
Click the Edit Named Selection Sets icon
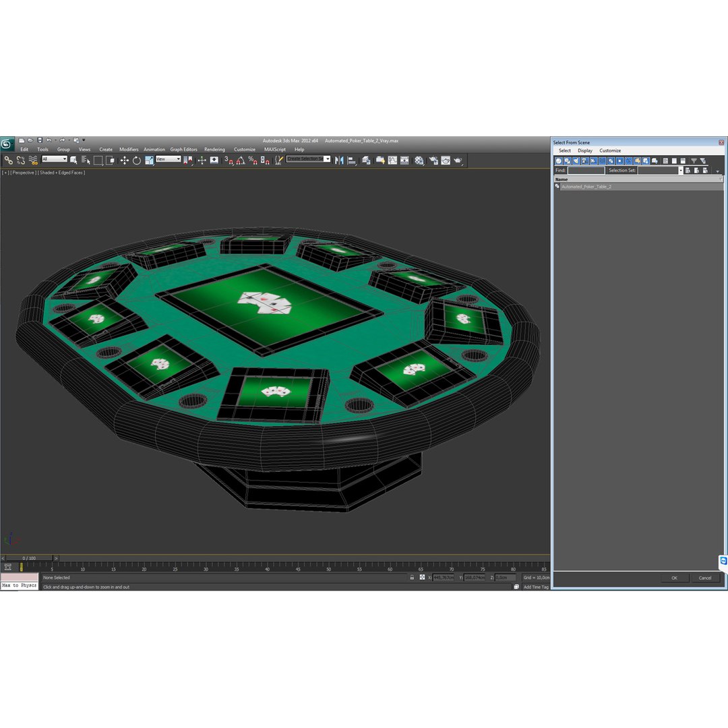278,160
